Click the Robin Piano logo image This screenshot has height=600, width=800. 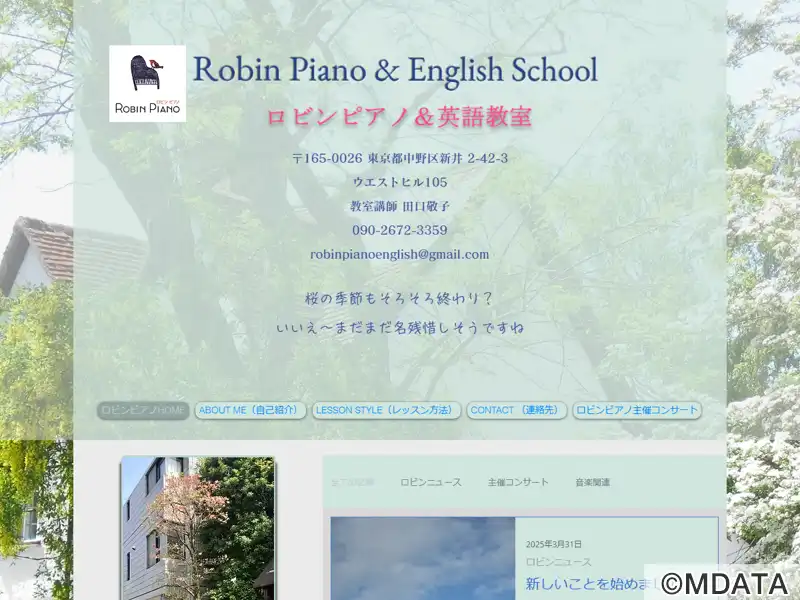click(147, 84)
